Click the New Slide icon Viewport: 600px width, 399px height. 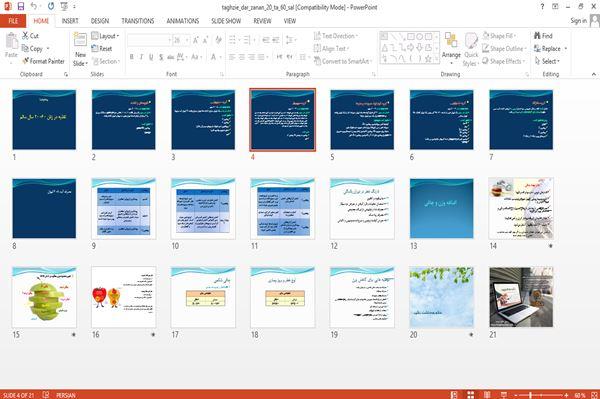(80, 40)
